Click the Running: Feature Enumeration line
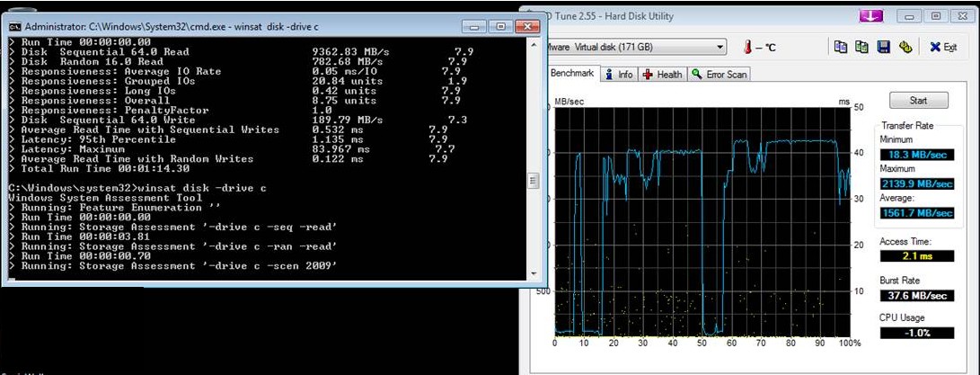 click(116, 208)
